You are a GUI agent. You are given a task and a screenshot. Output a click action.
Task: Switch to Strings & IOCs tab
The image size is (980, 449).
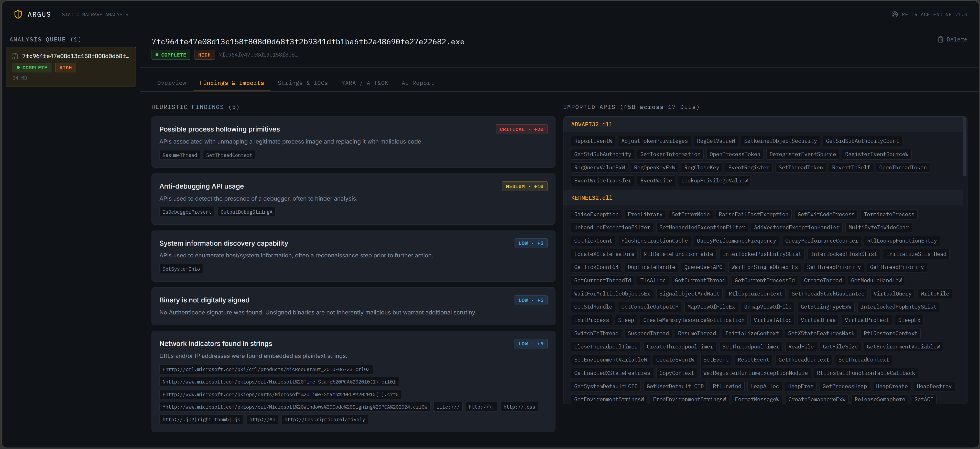[302, 83]
